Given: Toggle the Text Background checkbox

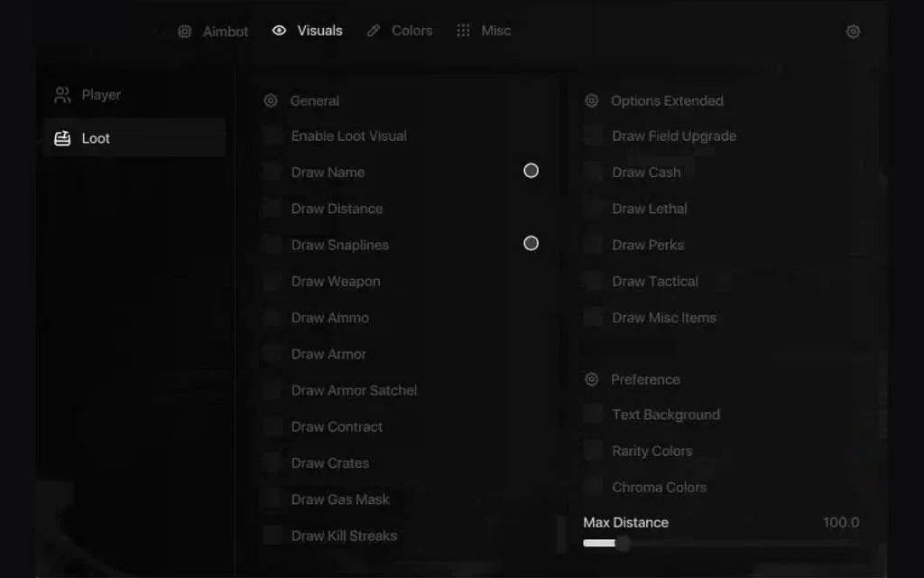Looking at the screenshot, I should click(x=593, y=415).
